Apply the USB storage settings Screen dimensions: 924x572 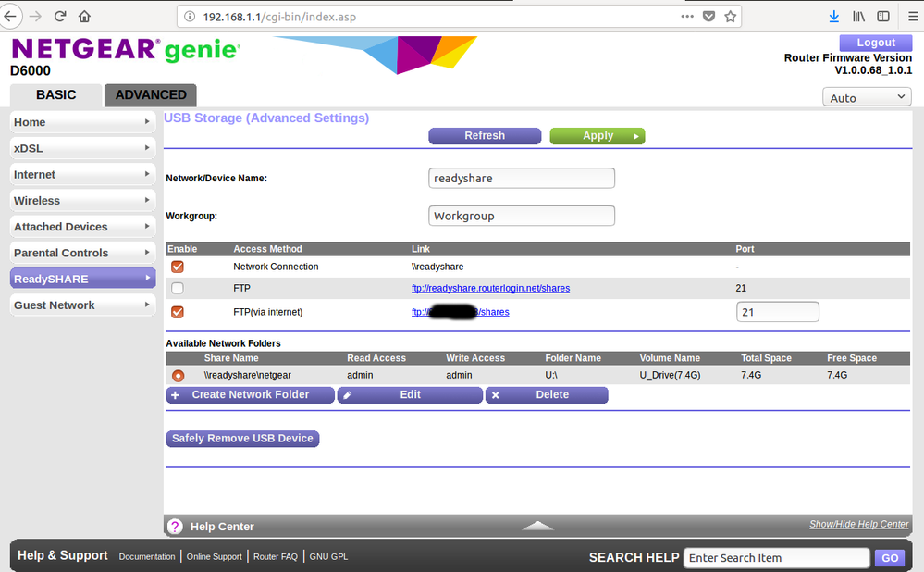[x=598, y=136]
